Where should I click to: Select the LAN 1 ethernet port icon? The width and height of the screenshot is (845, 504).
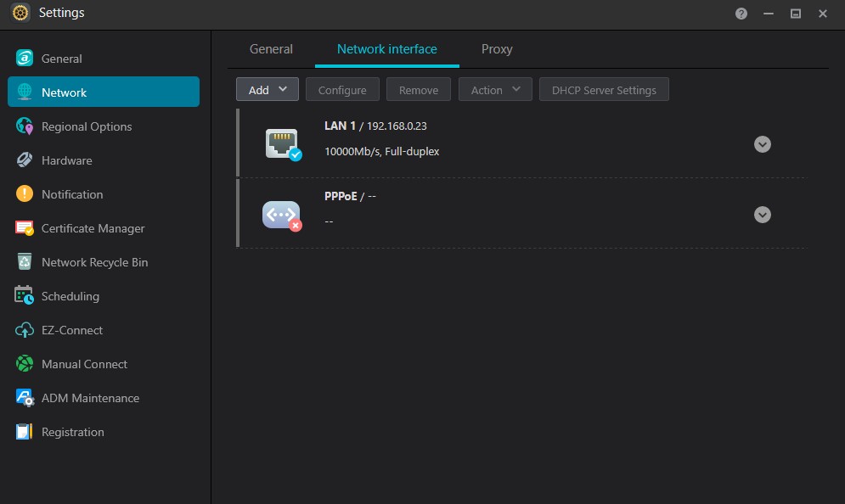coord(283,144)
